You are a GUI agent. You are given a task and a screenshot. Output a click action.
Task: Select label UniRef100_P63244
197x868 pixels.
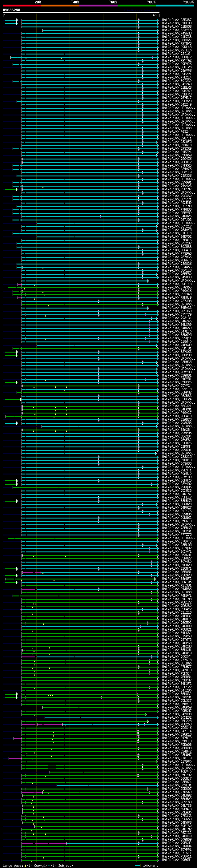click(x=177, y=131)
